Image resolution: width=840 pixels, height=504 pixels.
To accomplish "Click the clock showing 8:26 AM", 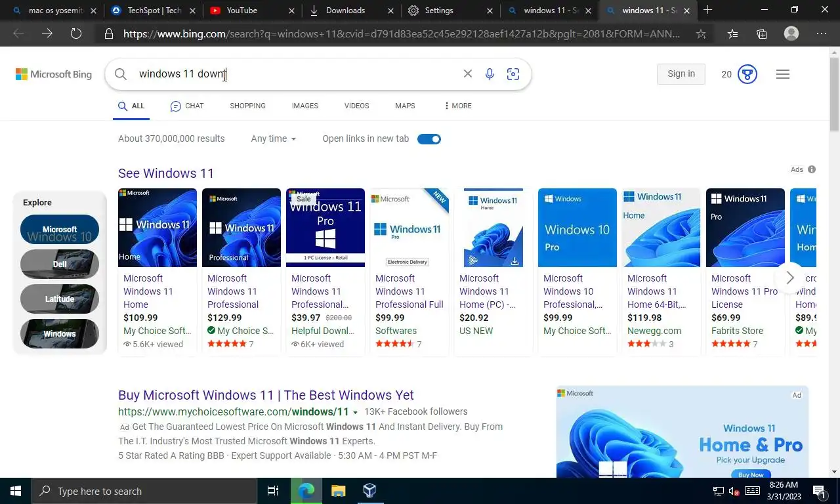I will 784,485.
